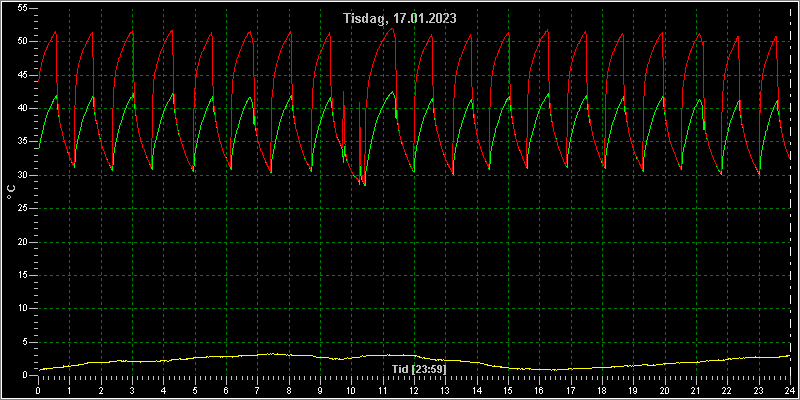Select hour 24 on time axis
Screen dimensions: 800x400
pos(790,390)
